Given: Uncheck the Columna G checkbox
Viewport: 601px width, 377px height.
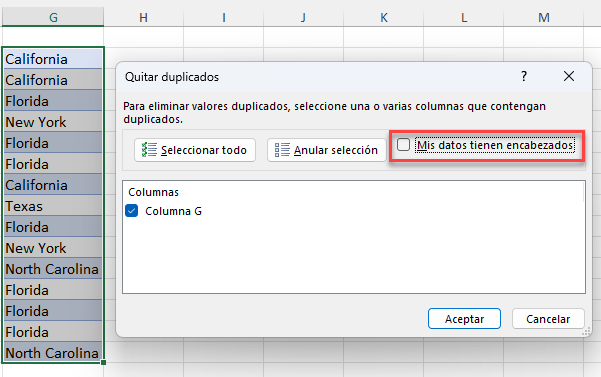Looking at the screenshot, I should click(131, 211).
